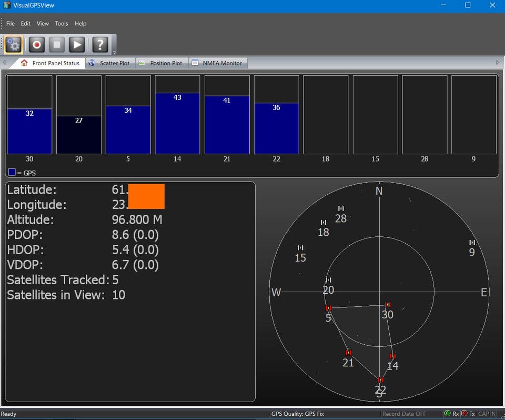Click the toolbar overflow options arrow
The height and width of the screenshot is (420, 505).
[114, 52]
